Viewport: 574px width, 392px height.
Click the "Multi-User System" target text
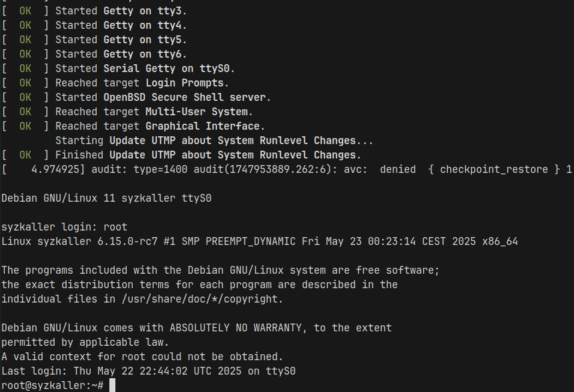tap(199, 112)
